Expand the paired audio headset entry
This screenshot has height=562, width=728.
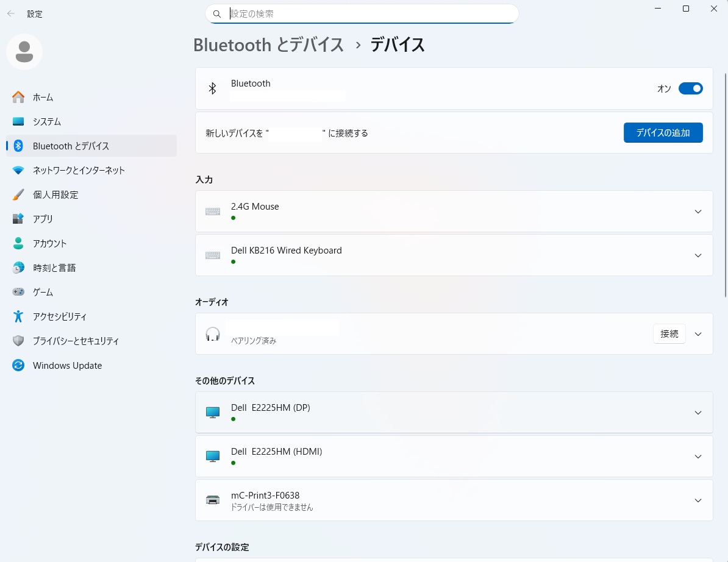(x=698, y=334)
